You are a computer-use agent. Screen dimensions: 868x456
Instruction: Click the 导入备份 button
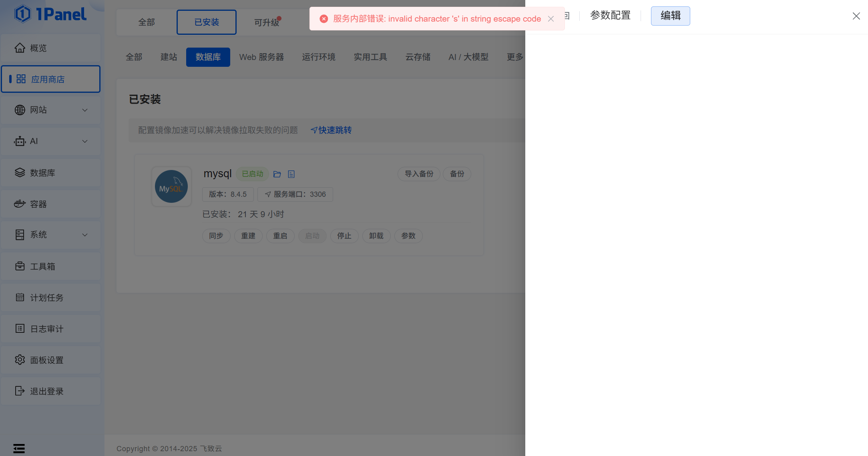pyautogui.click(x=419, y=174)
